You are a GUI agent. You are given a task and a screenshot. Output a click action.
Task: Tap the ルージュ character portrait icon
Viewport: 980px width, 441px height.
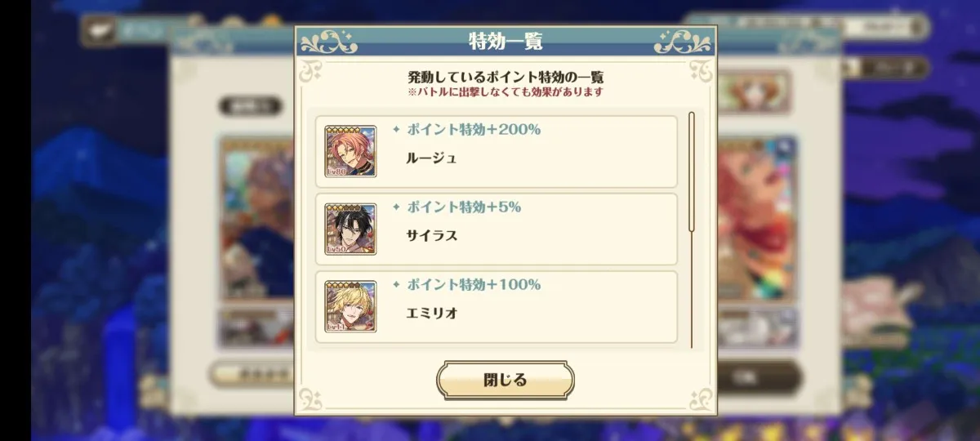click(x=350, y=152)
